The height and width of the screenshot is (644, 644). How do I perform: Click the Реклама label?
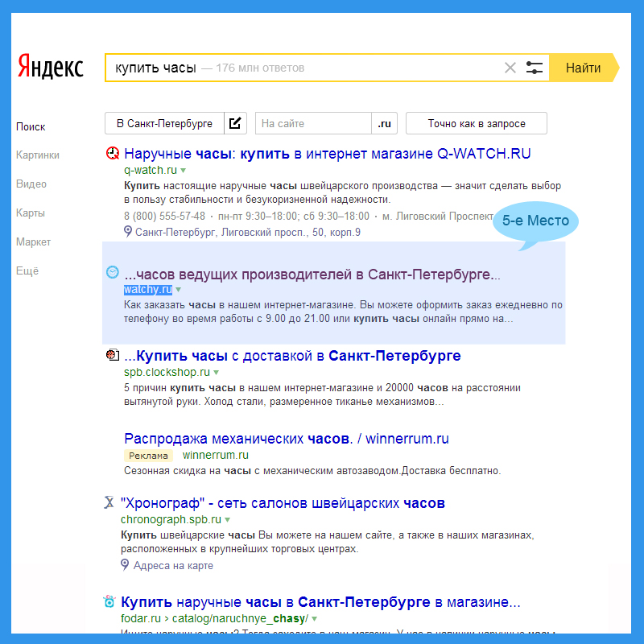tap(148, 456)
